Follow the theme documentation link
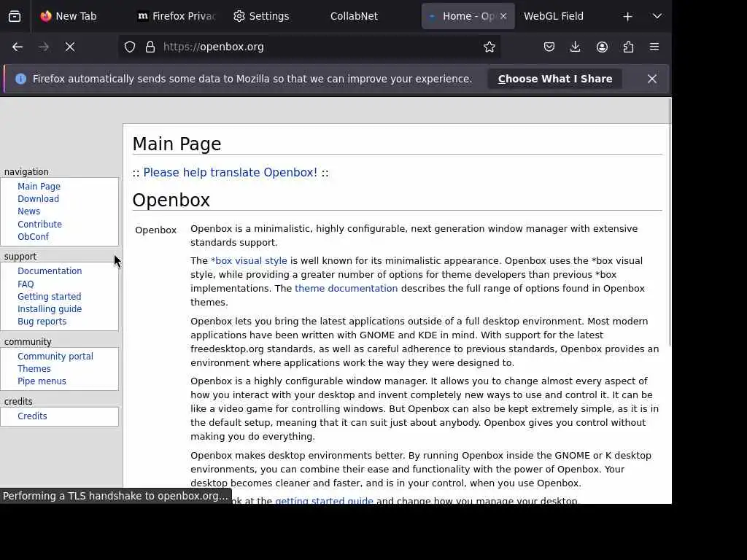The image size is (747, 560). click(346, 288)
